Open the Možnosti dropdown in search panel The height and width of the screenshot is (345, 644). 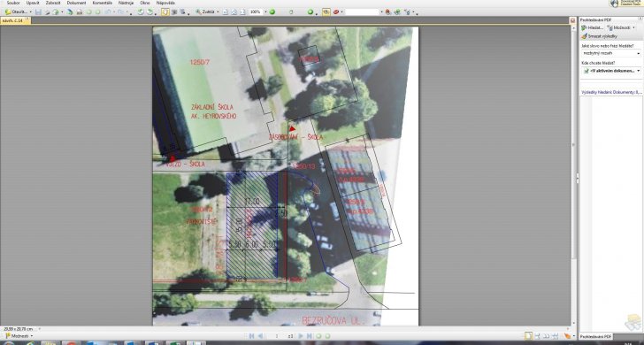621,27
